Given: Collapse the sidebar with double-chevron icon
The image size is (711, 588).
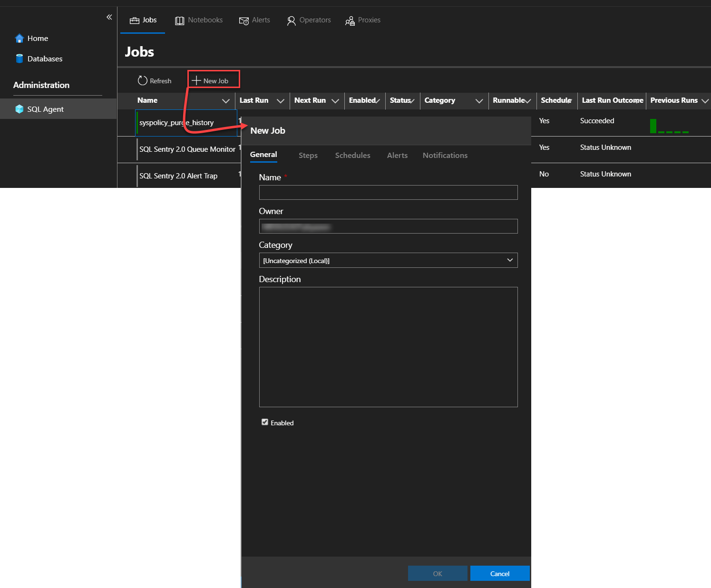Looking at the screenshot, I should tap(109, 17).
